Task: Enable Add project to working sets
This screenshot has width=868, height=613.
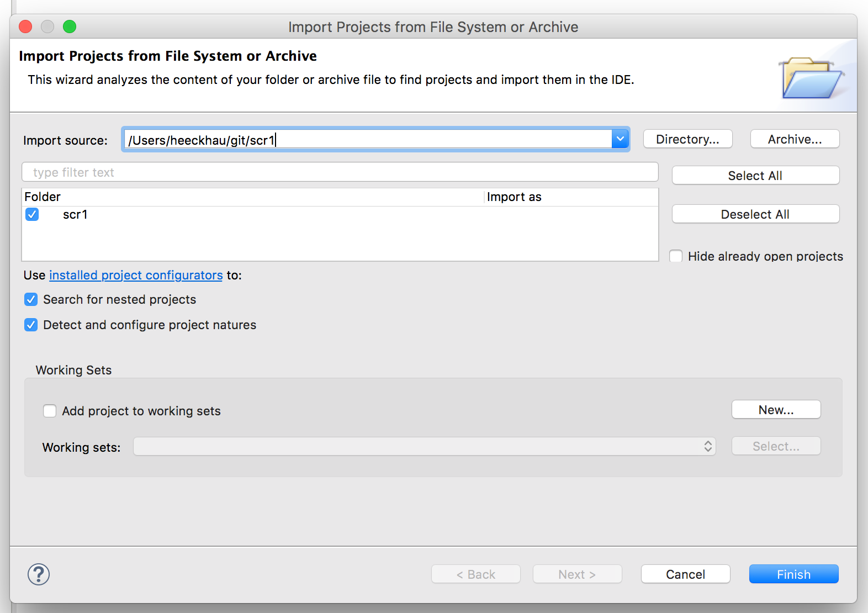Action: point(50,411)
